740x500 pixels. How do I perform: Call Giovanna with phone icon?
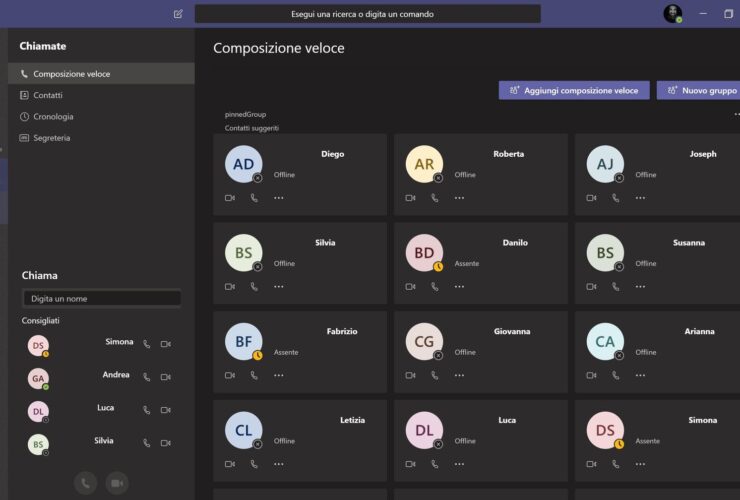pos(435,375)
